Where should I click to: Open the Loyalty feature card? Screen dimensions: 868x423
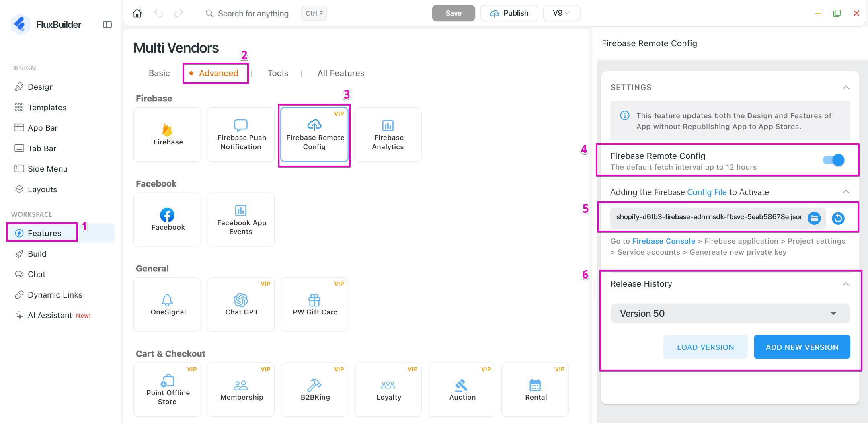pyautogui.click(x=388, y=390)
